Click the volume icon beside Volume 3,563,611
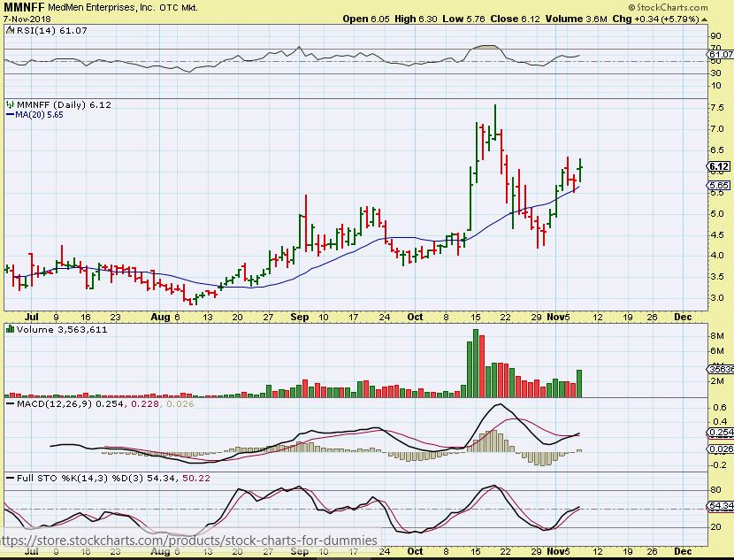Viewport: 734px width, 560px height. (x=10, y=329)
